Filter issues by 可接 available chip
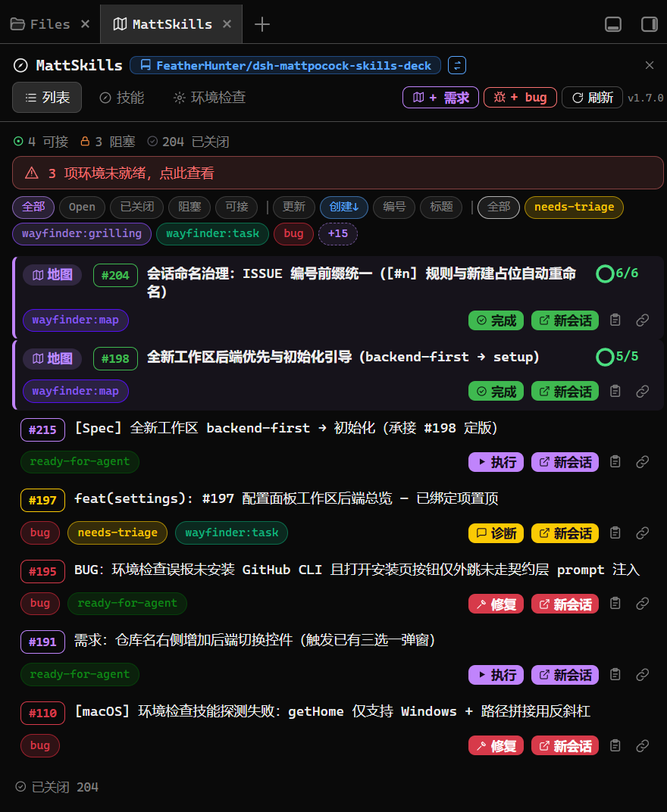Screen dimensions: 667x812 [x=236, y=207]
